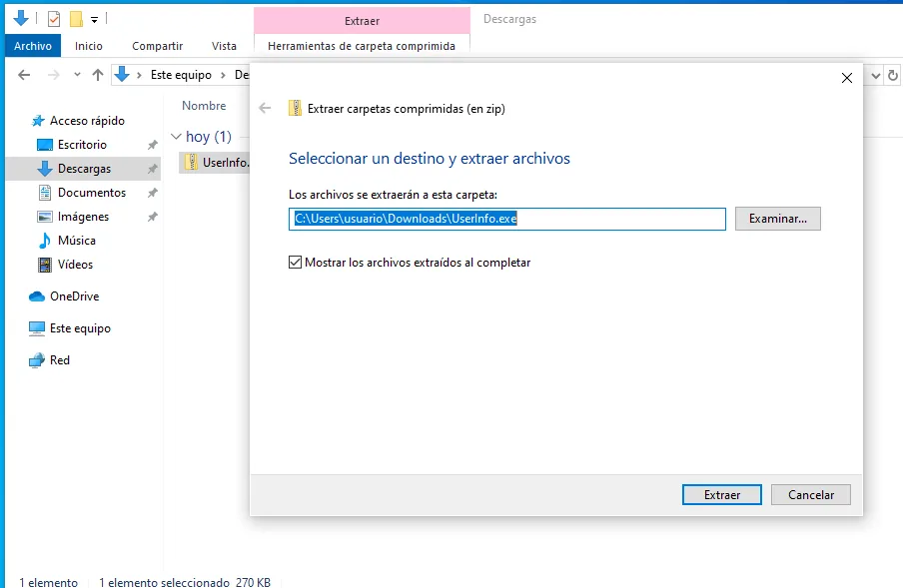Switch to the Inicio ribbon tab
Image resolution: width=903 pixels, height=588 pixels.
pyautogui.click(x=89, y=46)
